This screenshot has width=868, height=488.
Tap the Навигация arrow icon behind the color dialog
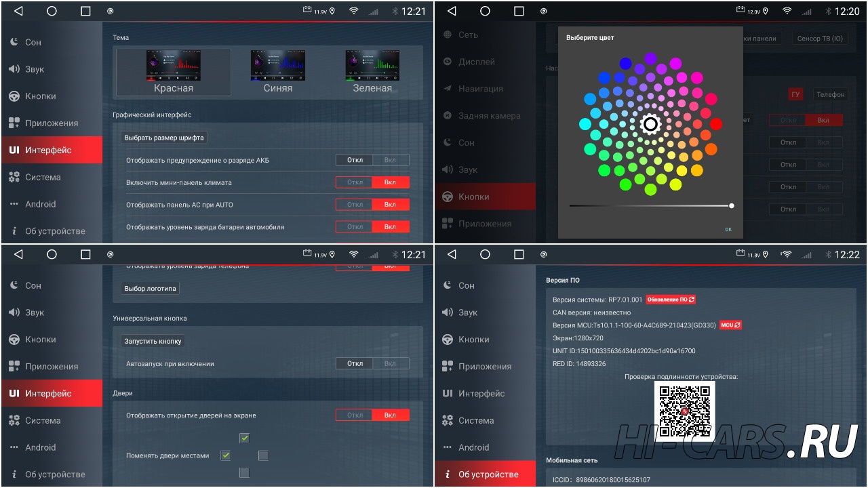pos(447,89)
